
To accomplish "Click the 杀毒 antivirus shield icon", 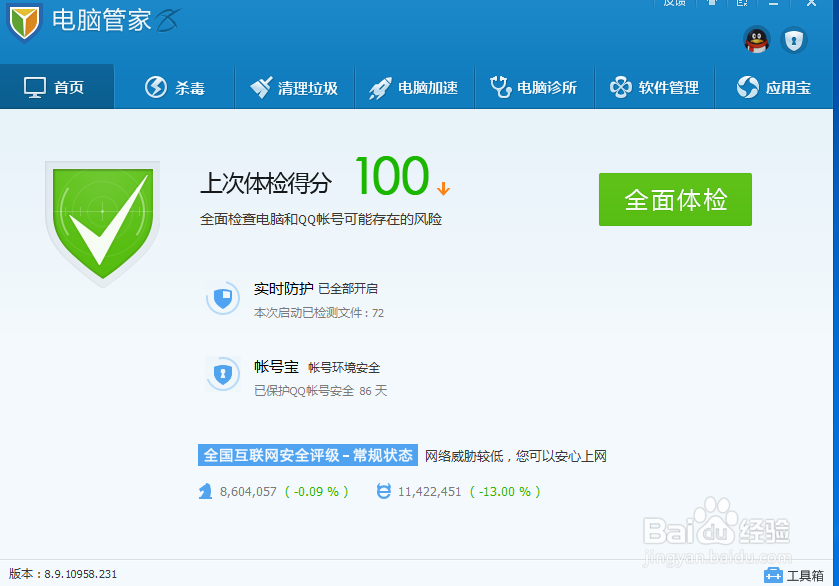I will (x=154, y=87).
